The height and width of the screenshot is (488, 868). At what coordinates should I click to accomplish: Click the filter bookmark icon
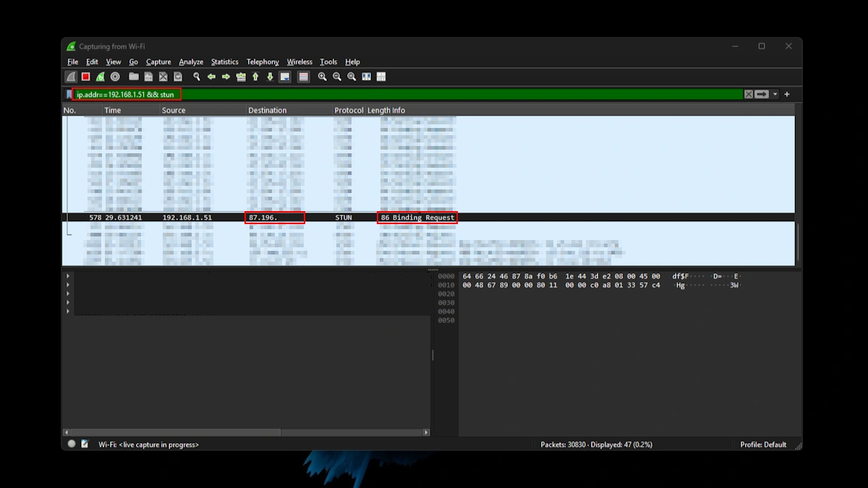click(69, 95)
